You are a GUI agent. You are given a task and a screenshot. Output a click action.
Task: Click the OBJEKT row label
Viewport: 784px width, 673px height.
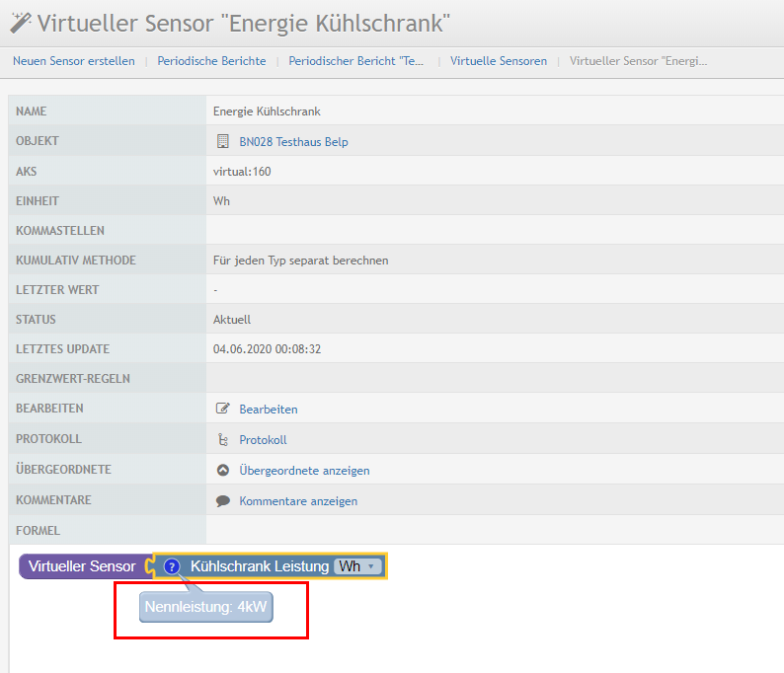pos(37,141)
